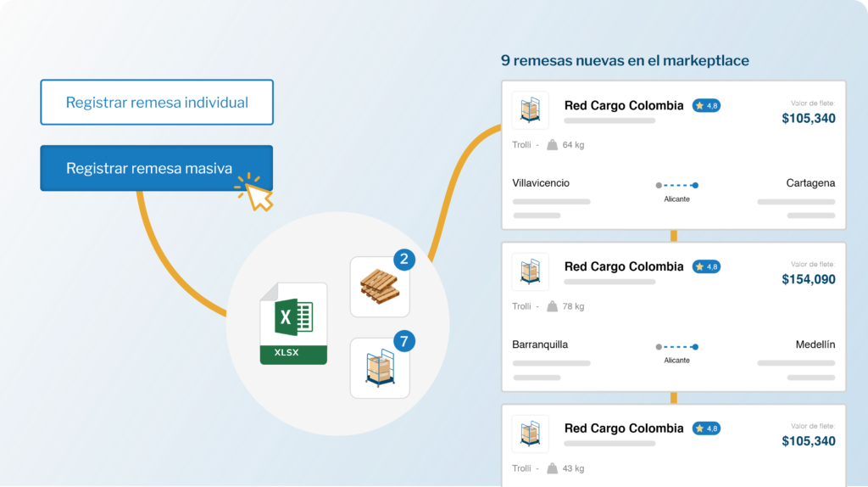Click the badge showing number 7
Image resolution: width=868 pixels, height=487 pixels.
pos(404,341)
